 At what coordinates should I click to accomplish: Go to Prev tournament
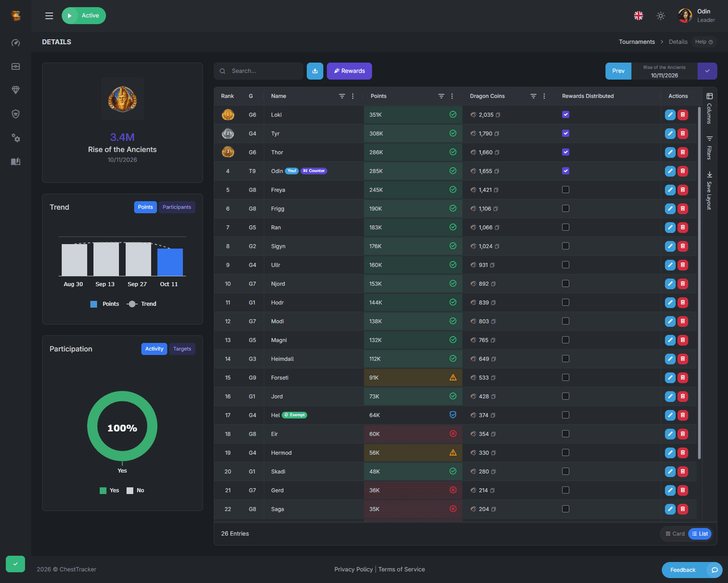point(618,71)
